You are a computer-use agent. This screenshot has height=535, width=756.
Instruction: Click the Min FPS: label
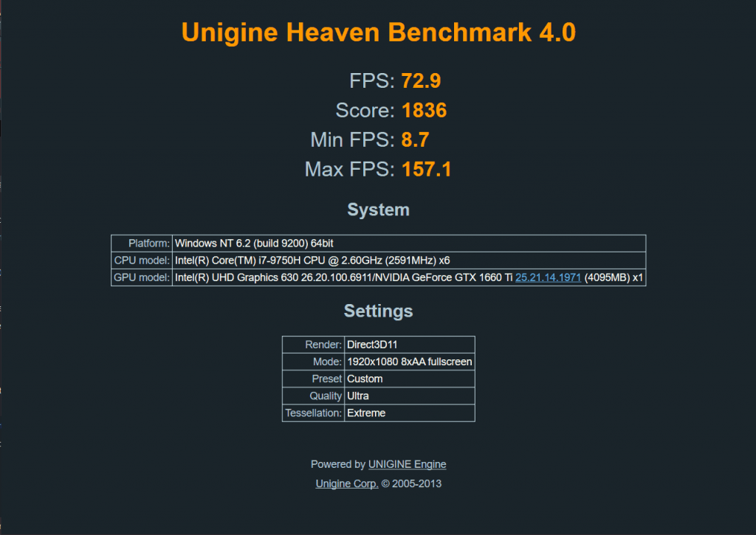tap(353, 139)
